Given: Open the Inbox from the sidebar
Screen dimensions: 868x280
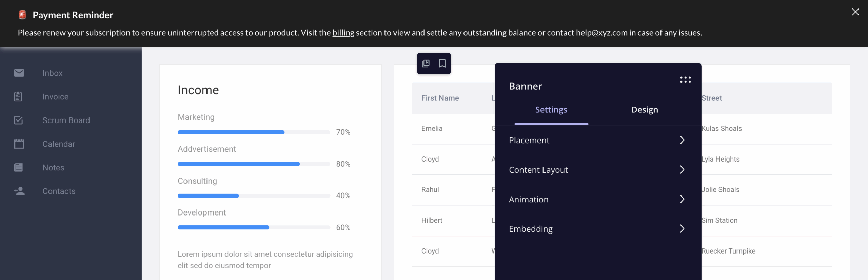Looking at the screenshot, I should click(53, 73).
